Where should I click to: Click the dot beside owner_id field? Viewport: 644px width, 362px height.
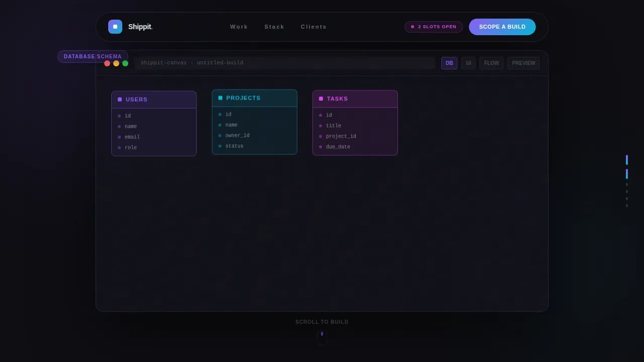(220, 136)
